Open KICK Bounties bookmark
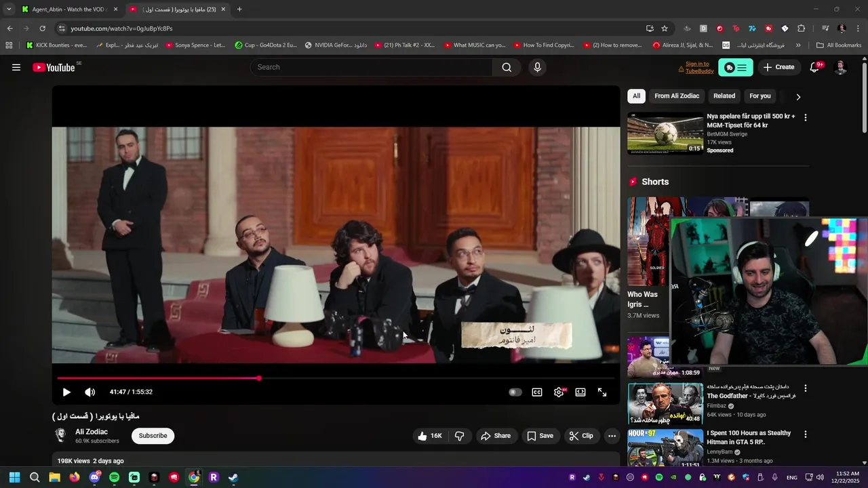 point(56,45)
